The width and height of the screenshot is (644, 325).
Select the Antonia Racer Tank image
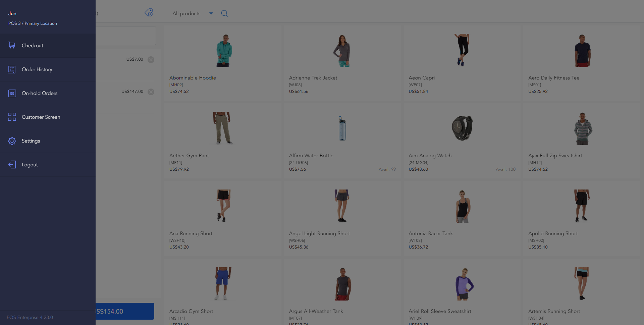pyautogui.click(x=463, y=206)
